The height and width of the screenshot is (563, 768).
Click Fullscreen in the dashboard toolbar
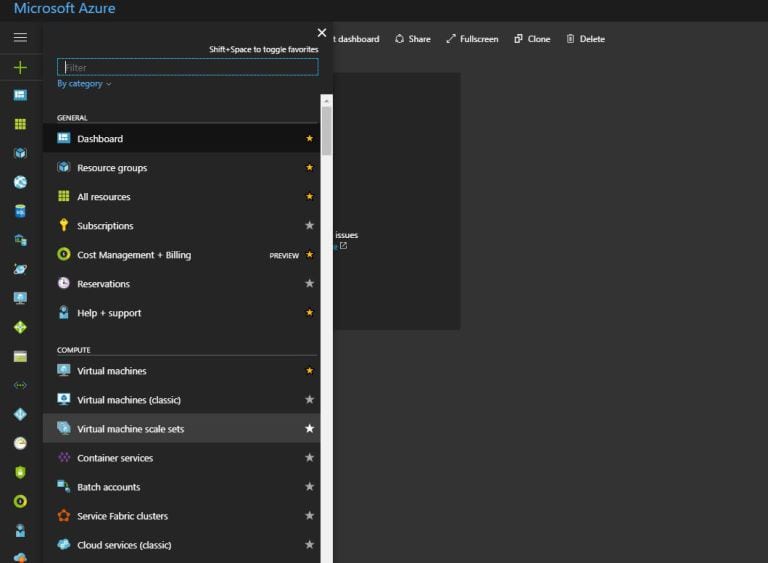coord(472,39)
